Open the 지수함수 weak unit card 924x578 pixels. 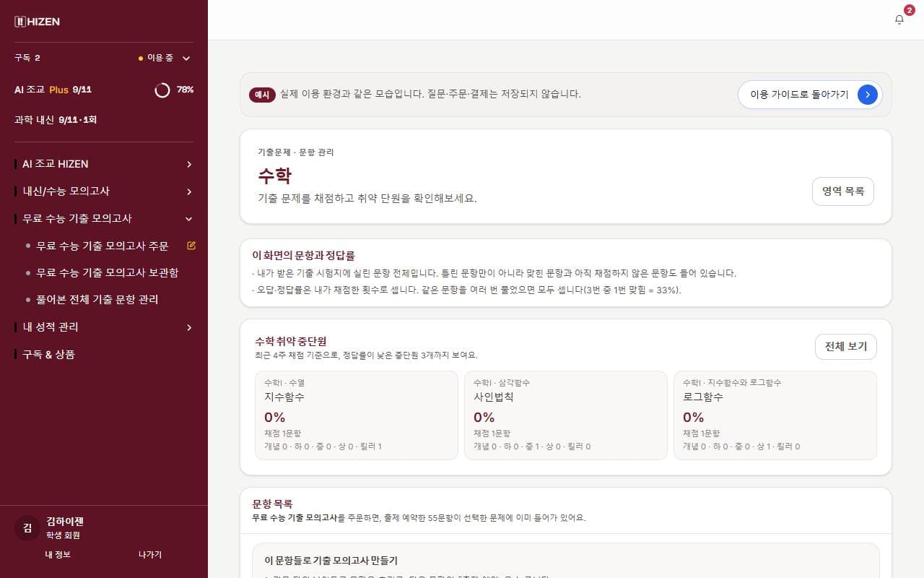point(357,415)
